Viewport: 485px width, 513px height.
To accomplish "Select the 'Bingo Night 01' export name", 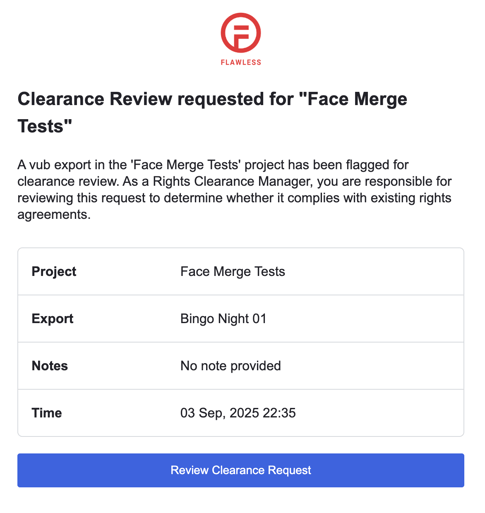I will [223, 319].
